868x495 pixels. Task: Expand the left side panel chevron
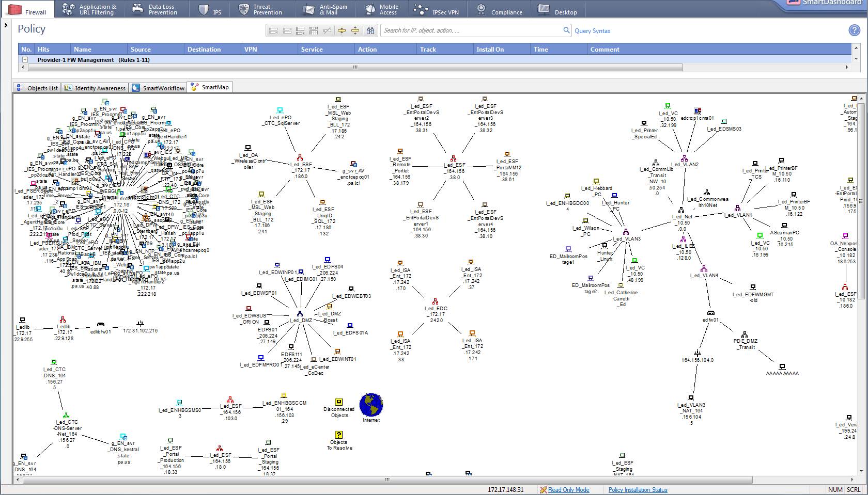click(x=6, y=25)
